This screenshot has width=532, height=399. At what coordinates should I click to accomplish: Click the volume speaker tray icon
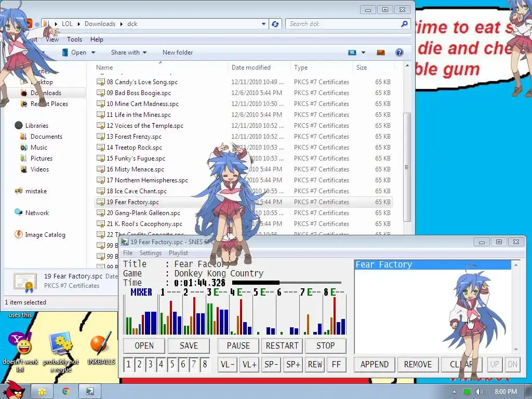480,392
